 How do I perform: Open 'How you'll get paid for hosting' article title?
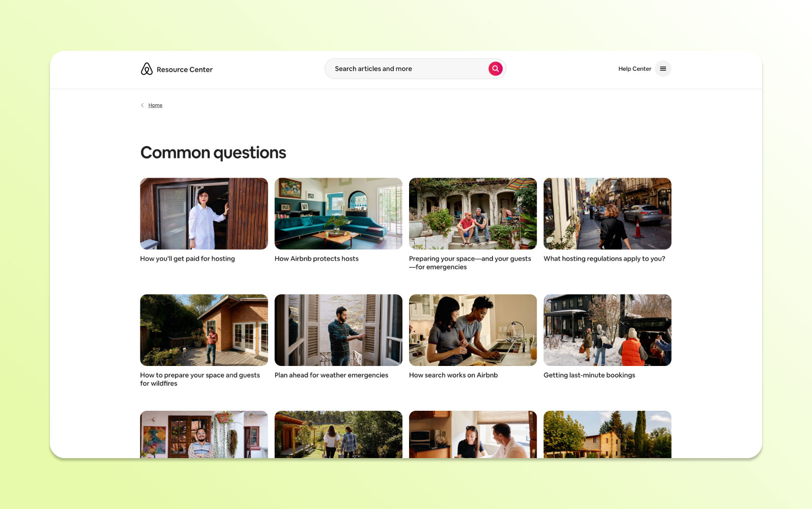pos(187,259)
